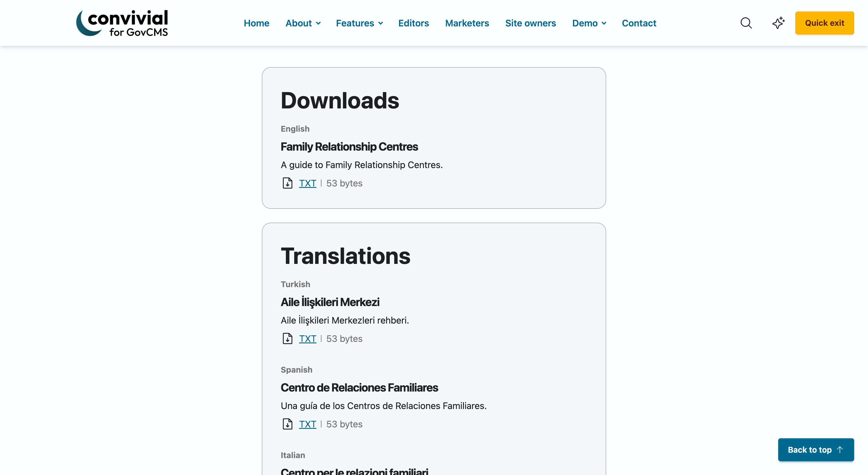868x475 pixels.
Task: Download the Turkish TXT file link
Action: point(308,339)
